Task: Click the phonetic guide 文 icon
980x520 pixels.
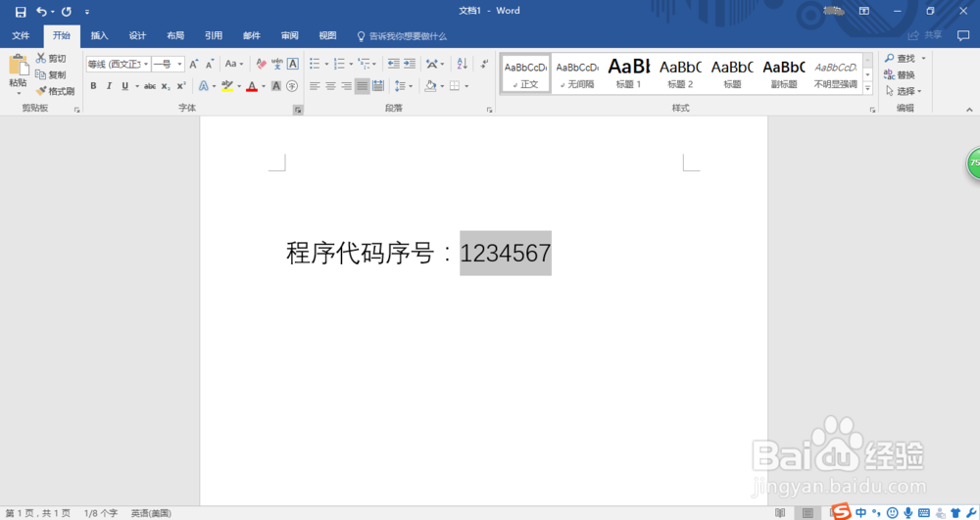Action: (277, 64)
